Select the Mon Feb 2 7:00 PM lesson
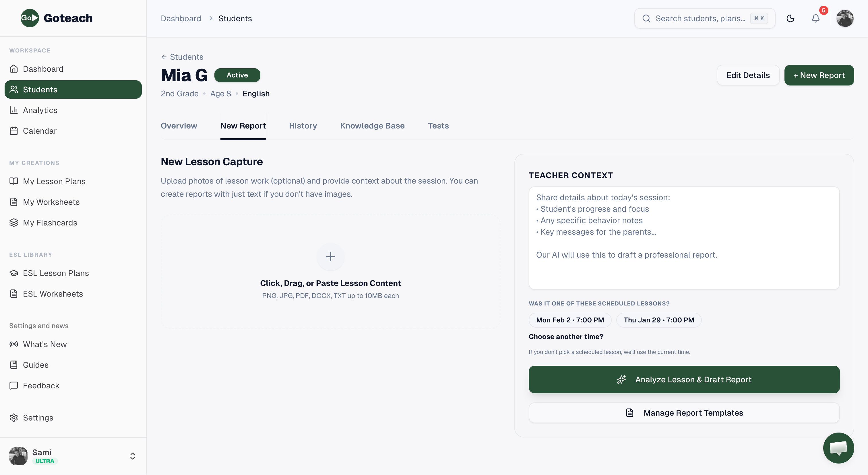 point(570,320)
